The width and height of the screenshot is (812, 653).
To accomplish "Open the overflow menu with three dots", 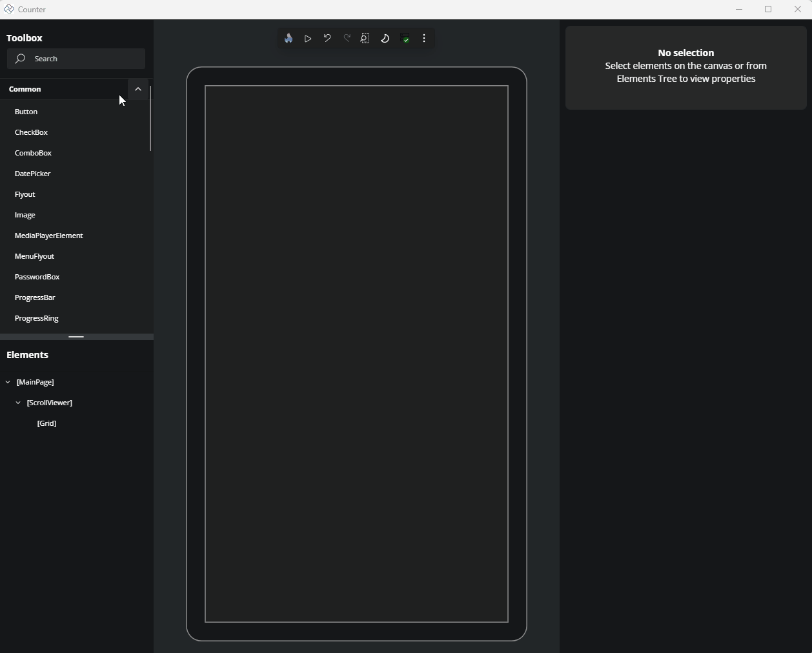I will (425, 39).
